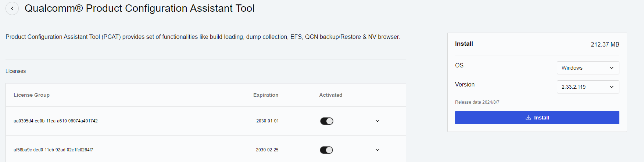Expand the af58ba9c license row chevron

tap(378, 150)
